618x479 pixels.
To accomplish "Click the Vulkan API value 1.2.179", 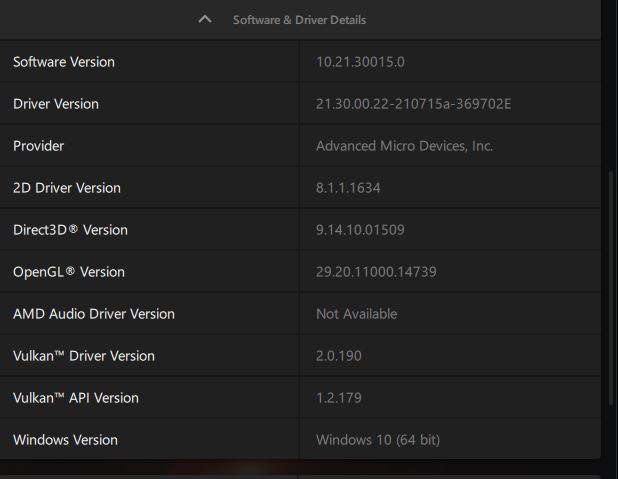I will pyautogui.click(x=341, y=398).
